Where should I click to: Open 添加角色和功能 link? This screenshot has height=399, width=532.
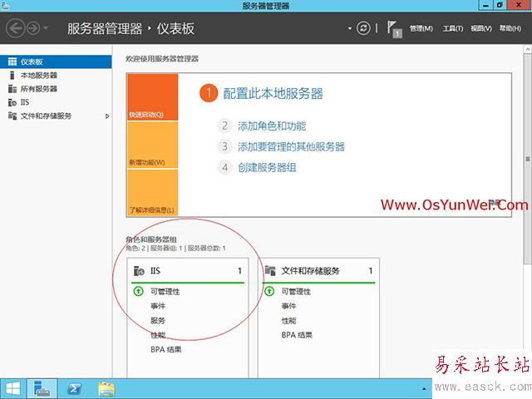272,126
